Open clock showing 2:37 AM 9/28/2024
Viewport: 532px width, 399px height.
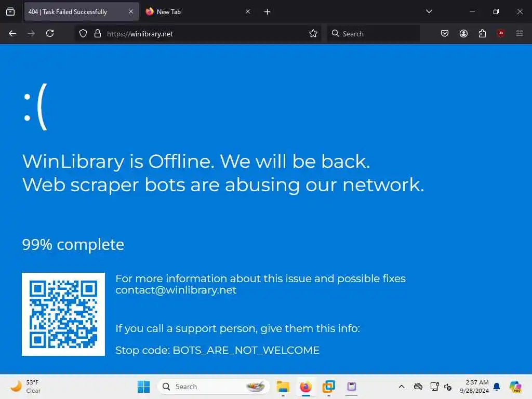(474, 387)
